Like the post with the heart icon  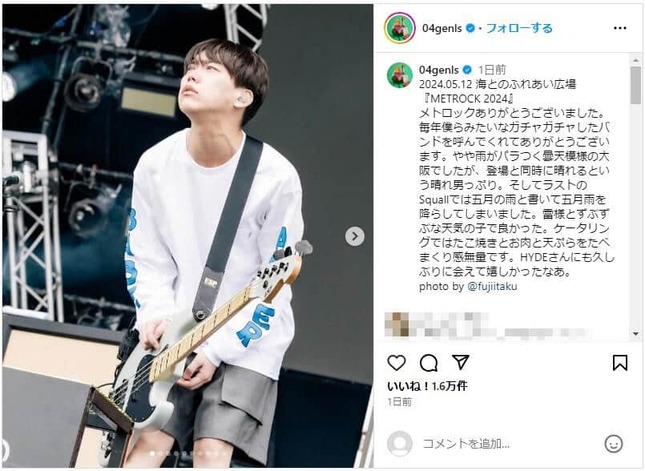click(397, 362)
